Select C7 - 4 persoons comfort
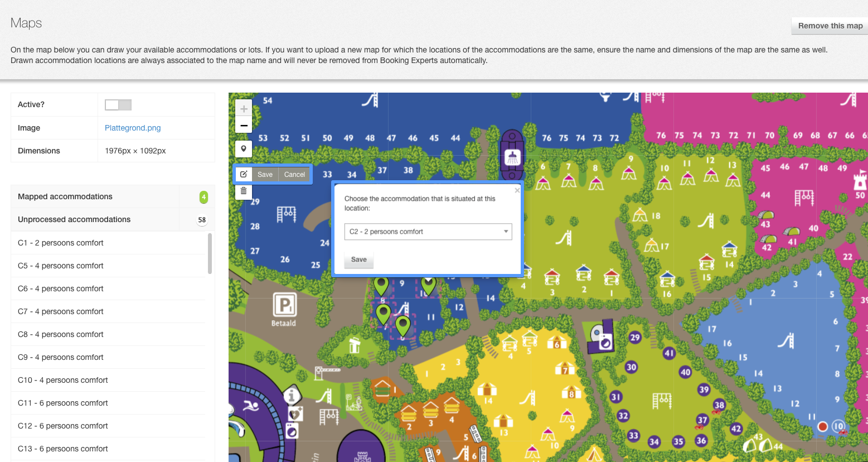 pyautogui.click(x=109, y=311)
